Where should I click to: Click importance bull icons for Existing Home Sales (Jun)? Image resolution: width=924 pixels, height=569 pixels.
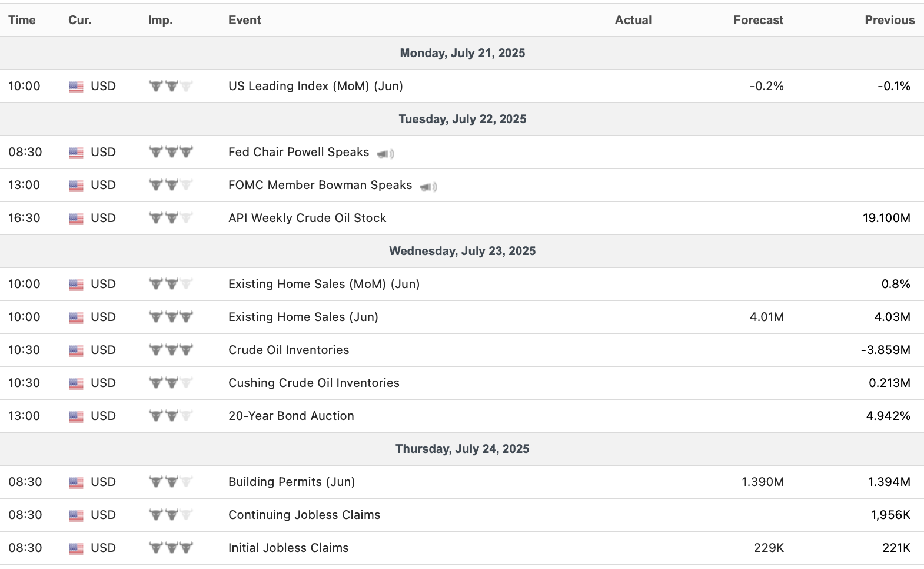coord(171,317)
